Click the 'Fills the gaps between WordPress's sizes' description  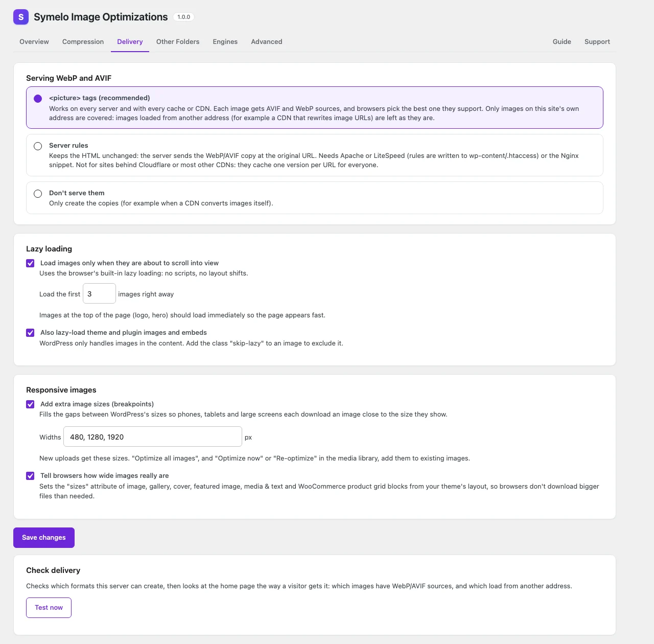(x=243, y=415)
